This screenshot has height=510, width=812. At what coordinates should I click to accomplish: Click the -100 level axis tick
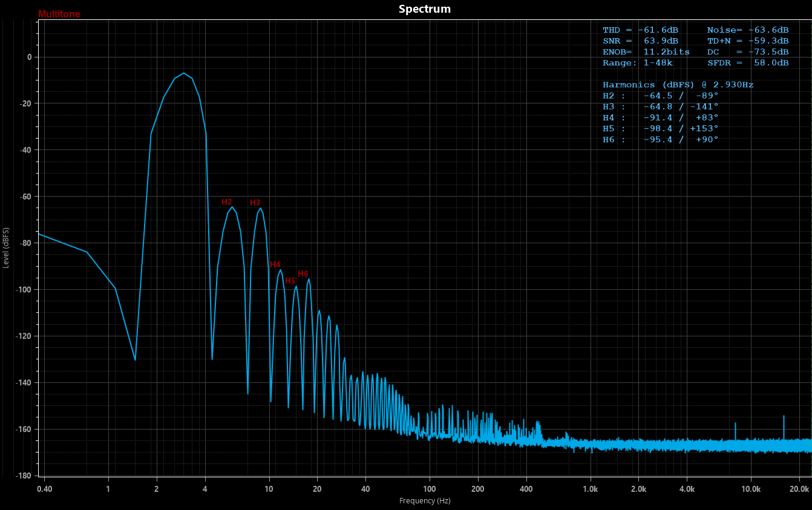23,289
